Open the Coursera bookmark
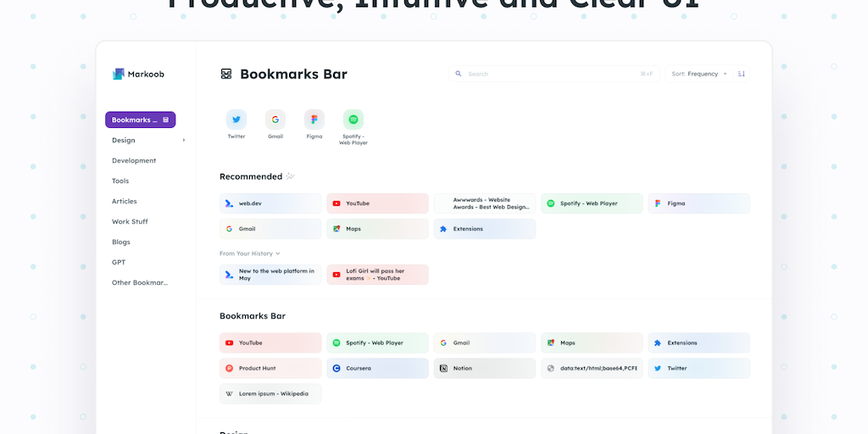The width and height of the screenshot is (868, 434). click(377, 368)
